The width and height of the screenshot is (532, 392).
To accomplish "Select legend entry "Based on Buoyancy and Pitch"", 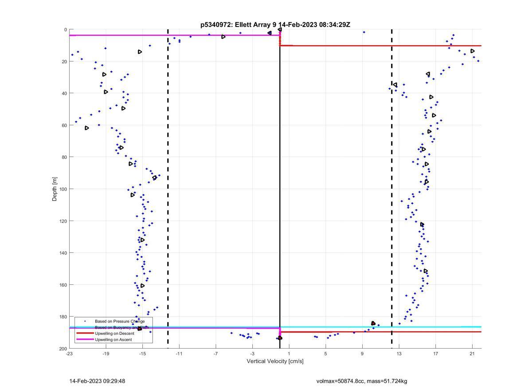I will (x=122, y=327).
